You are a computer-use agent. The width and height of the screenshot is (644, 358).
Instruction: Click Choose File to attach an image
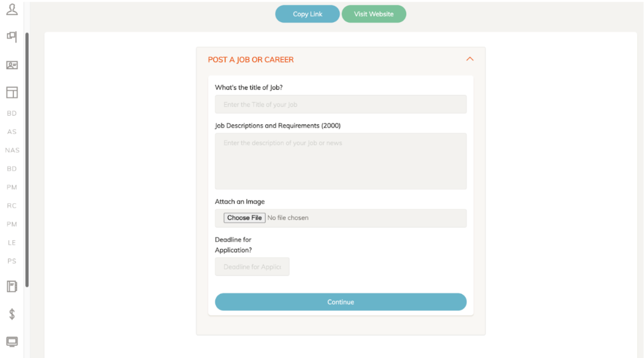pos(244,218)
